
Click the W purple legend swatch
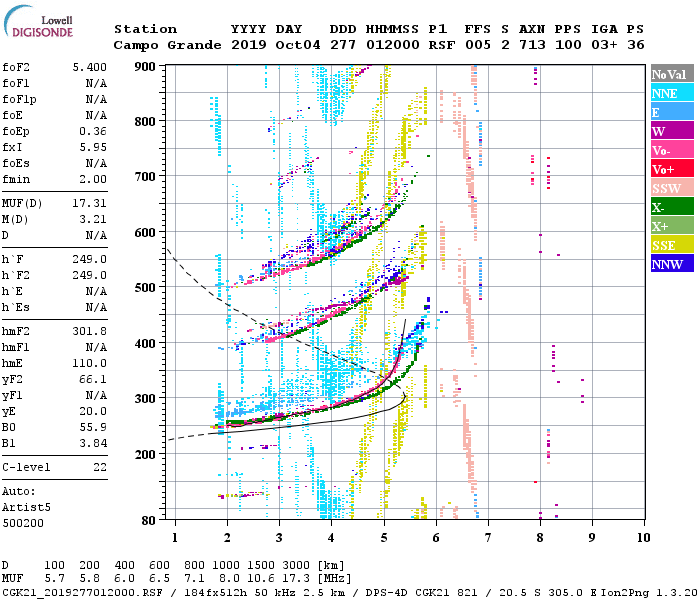(x=672, y=131)
